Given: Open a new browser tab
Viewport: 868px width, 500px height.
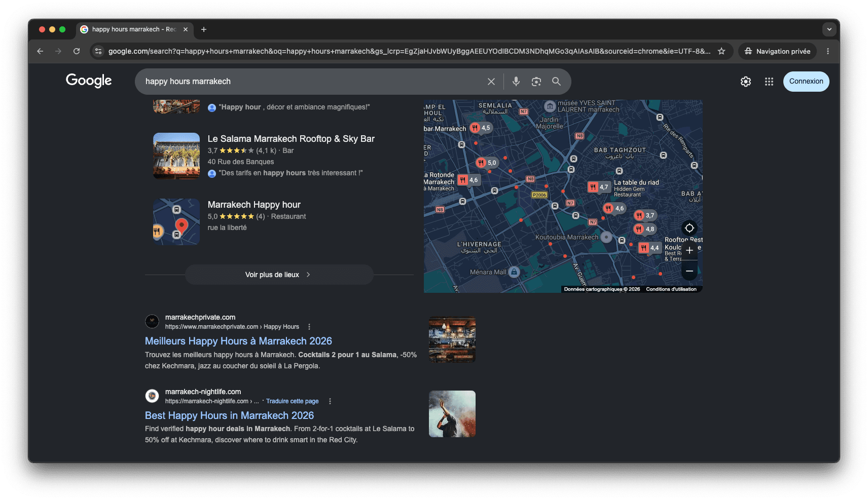Looking at the screenshot, I should [204, 29].
